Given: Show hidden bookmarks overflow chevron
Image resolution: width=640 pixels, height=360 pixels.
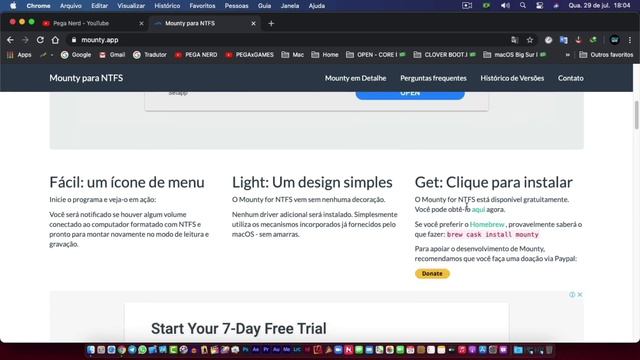Looking at the screenshot, I should point(567,55).
